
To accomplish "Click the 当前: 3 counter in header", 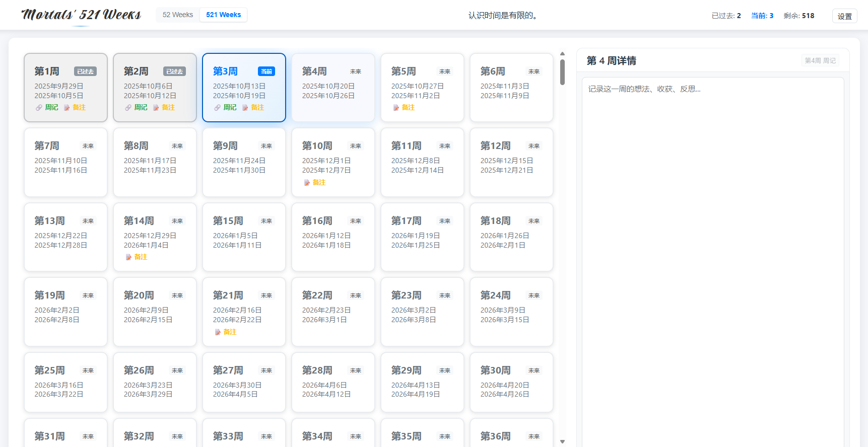I will pos(762,16).
